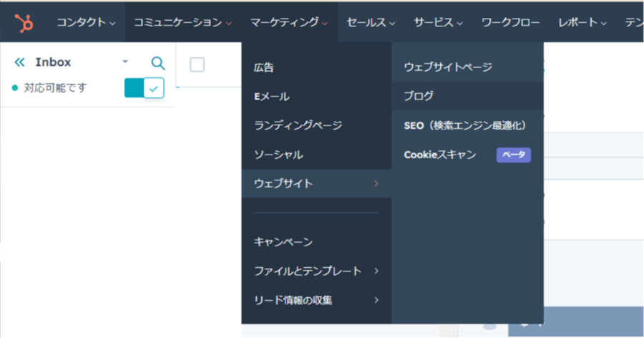Image resolution: width=644 pixels, height=358 pixels.
Task: Open the サービス navigation menu
Action: pyautogui.click(x=438, y=23)
